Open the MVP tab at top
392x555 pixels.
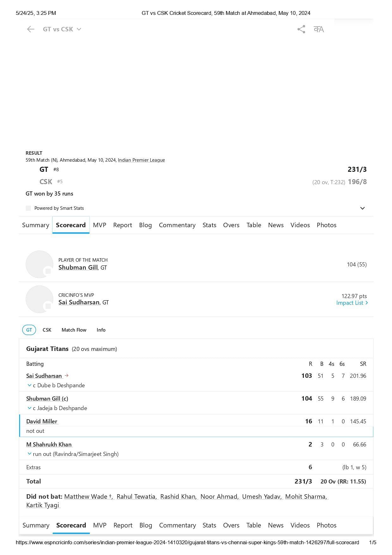[100, 225]
